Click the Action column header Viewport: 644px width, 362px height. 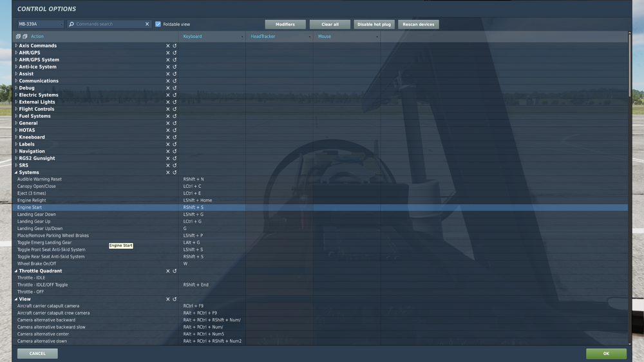(37, 37)
